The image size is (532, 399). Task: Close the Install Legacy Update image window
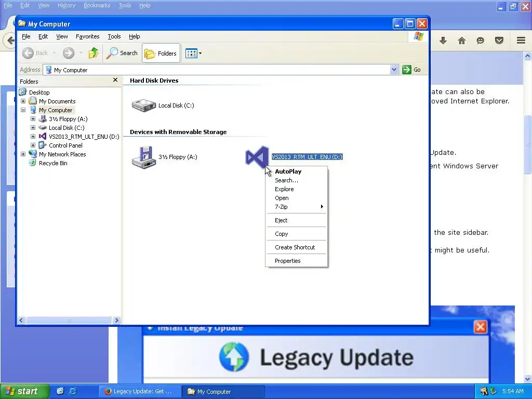click(x=480, y=327)
